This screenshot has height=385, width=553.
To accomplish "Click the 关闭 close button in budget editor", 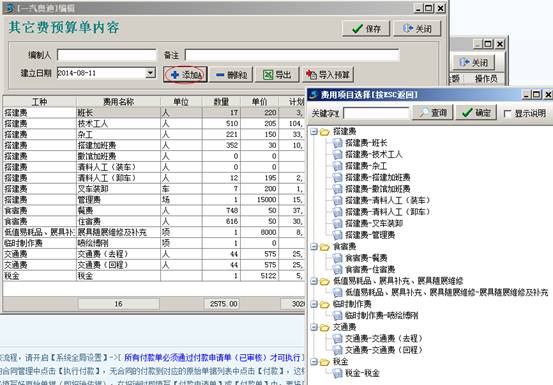I will coord(417,29).
